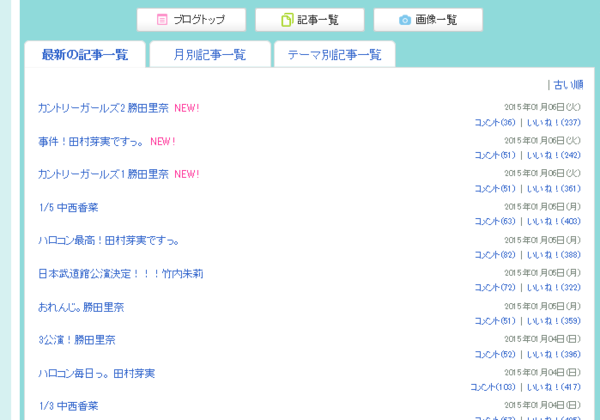600x420 pixels.
Task: View いいね！(322) for 日本武道館公演決定 article
Action: click(554, 288)
